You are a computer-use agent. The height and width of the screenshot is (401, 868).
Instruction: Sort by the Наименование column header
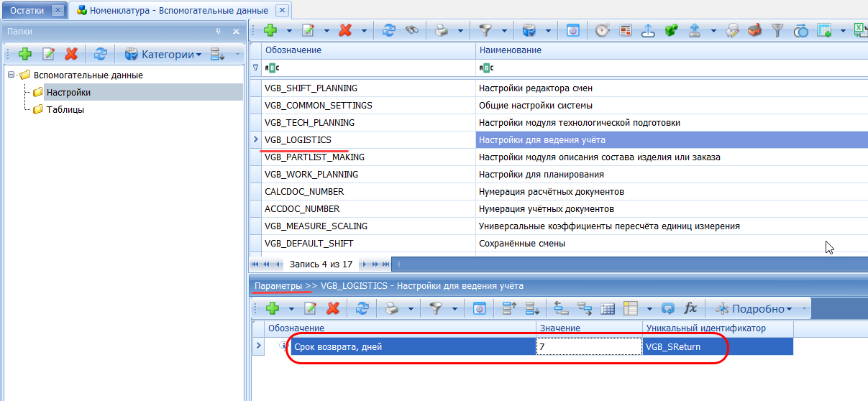point(510,50)
